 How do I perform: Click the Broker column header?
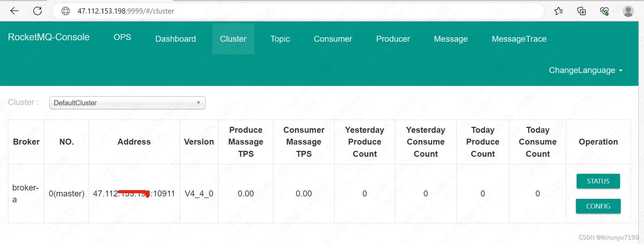point(26,142)
